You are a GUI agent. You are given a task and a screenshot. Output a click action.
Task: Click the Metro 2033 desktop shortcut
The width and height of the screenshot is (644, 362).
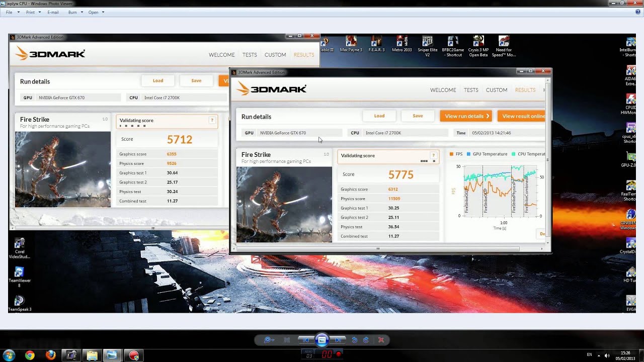(x=401, y=44)
